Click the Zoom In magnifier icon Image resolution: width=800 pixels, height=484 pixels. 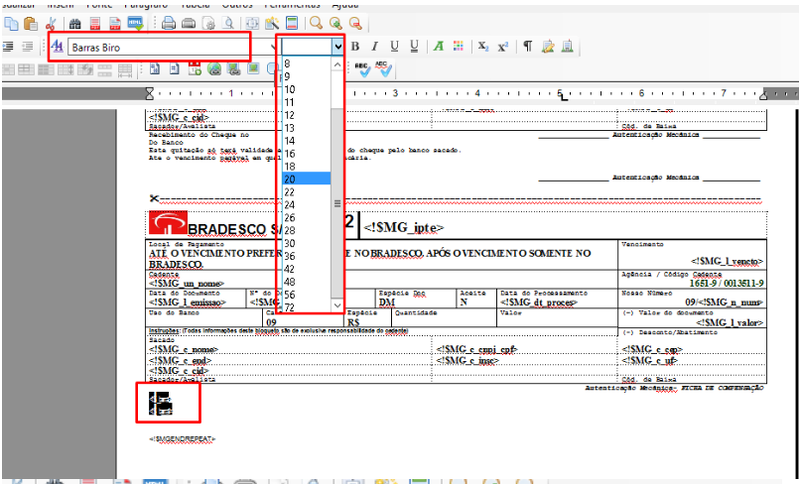click(336, 23)
